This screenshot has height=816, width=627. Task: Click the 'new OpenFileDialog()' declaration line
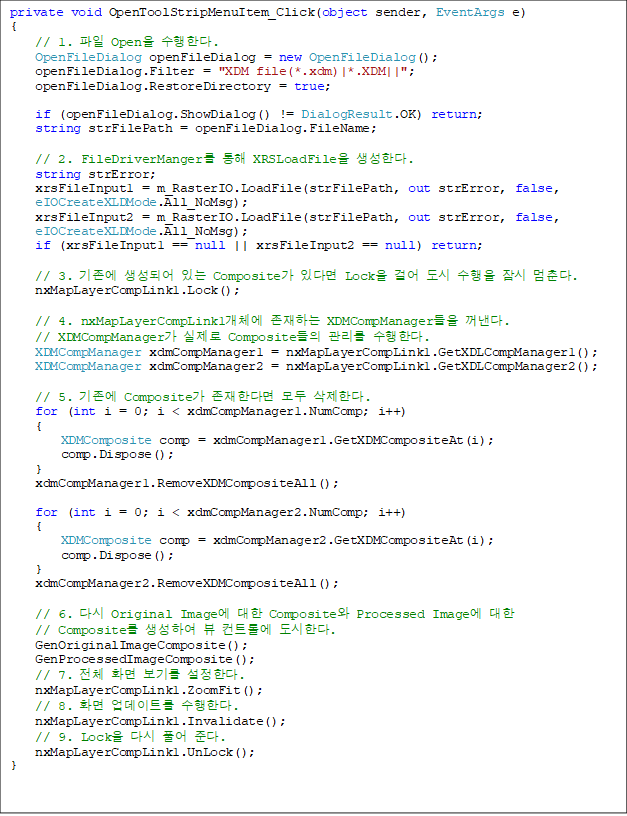[x=236, y=57]
